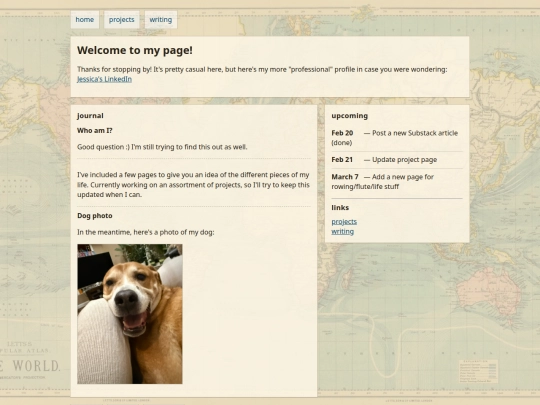Click the dog photo thumbnail
The image size is (540, 405).
pos(130,314)
